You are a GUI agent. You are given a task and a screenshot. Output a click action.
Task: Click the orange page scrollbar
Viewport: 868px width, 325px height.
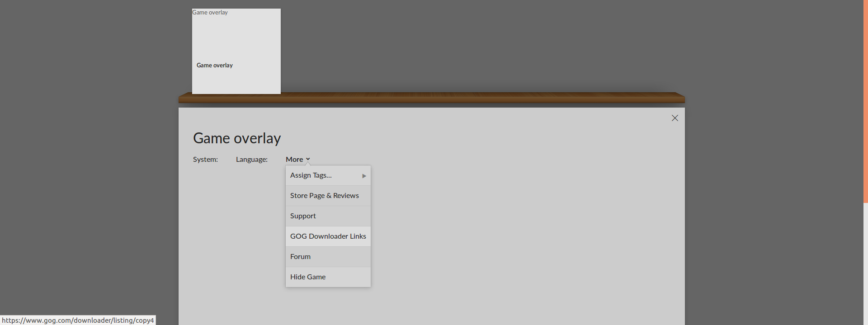[866, 101]
